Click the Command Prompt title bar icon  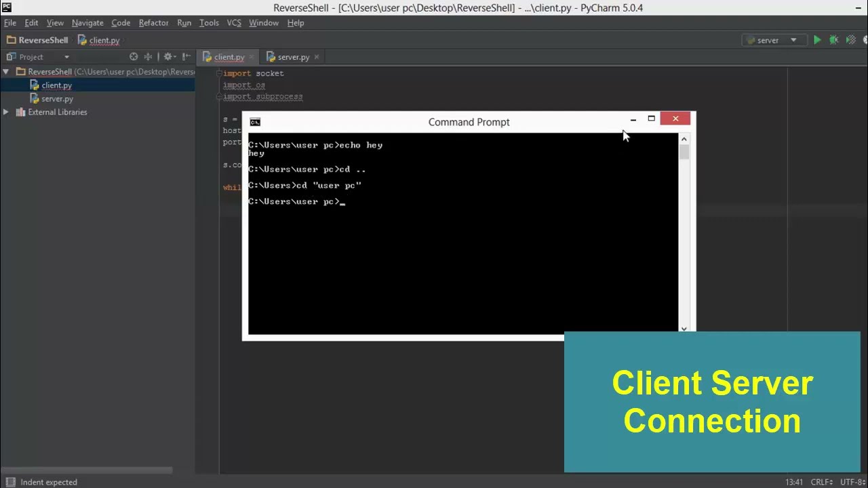pos(255,122)
